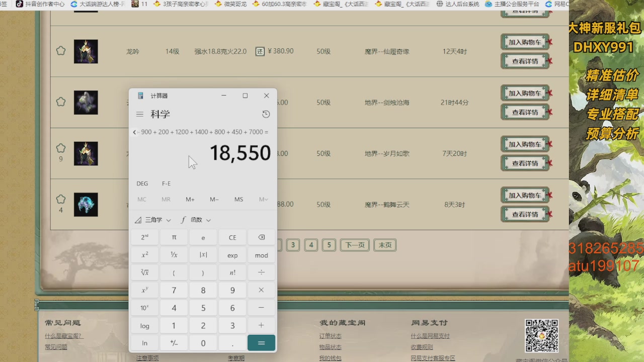Click the reciprocal 1/x key
The image size is (644, 362).
click(x=174, y=255)
